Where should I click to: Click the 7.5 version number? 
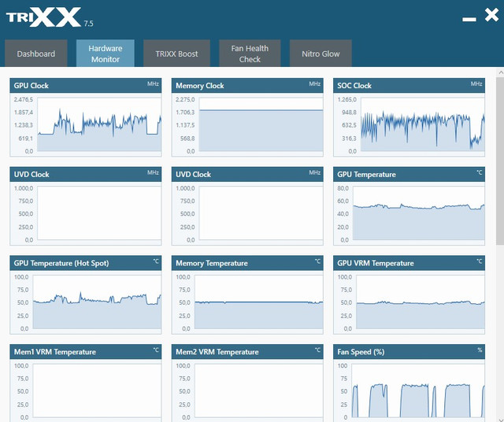(x=88, y=24)
